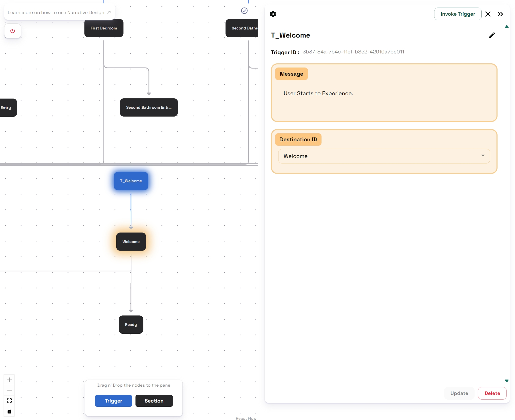Image resolution: width=515 pixels, height=420 pixels.
Task: Collapse side panel with double chevron
Action: [x=500, y=14]
